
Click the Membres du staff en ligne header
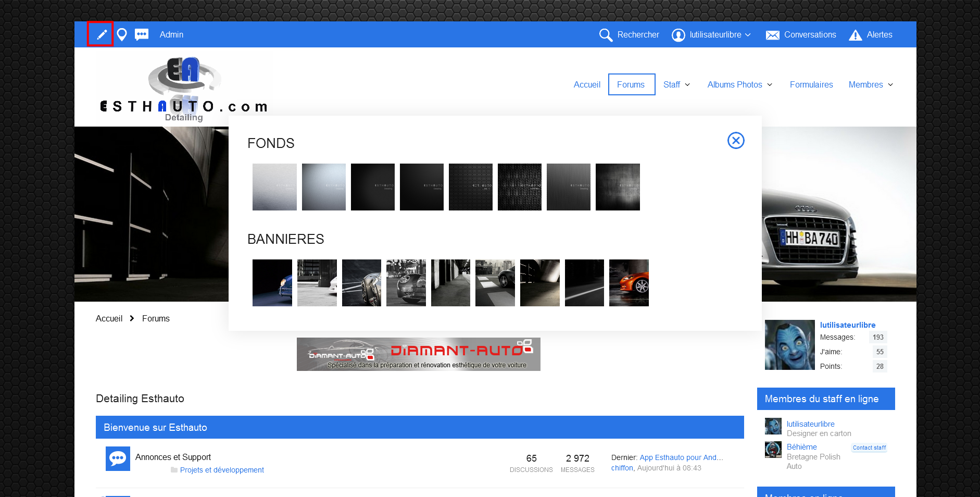pos(826,399)
